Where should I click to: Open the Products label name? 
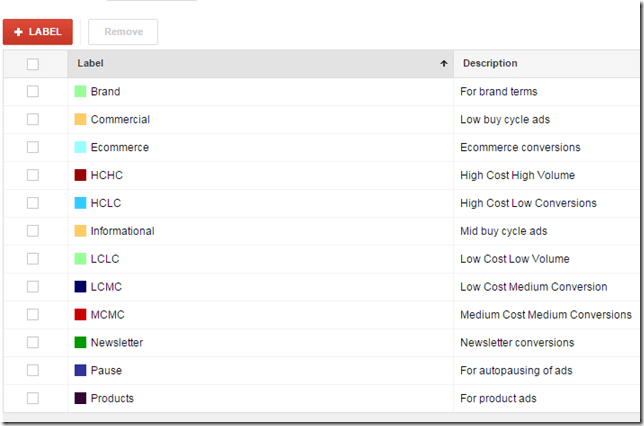(x=112, y=399)
